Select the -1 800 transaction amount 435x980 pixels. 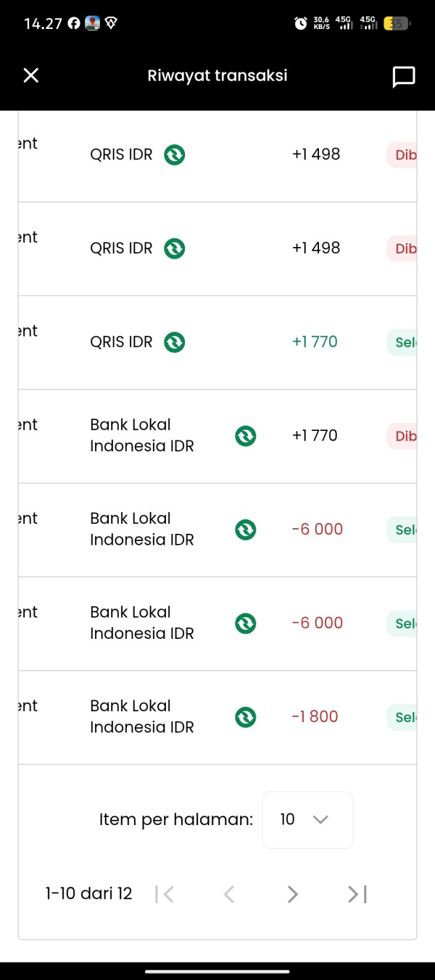[315, 717]
